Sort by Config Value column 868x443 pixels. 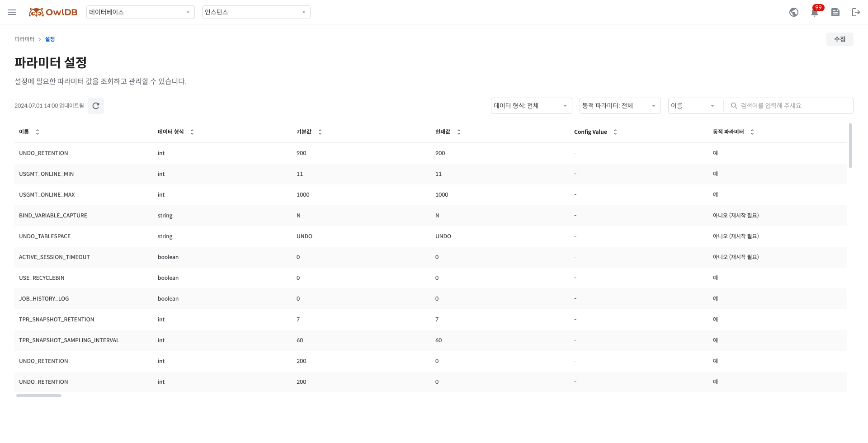[x=615, y=132]
